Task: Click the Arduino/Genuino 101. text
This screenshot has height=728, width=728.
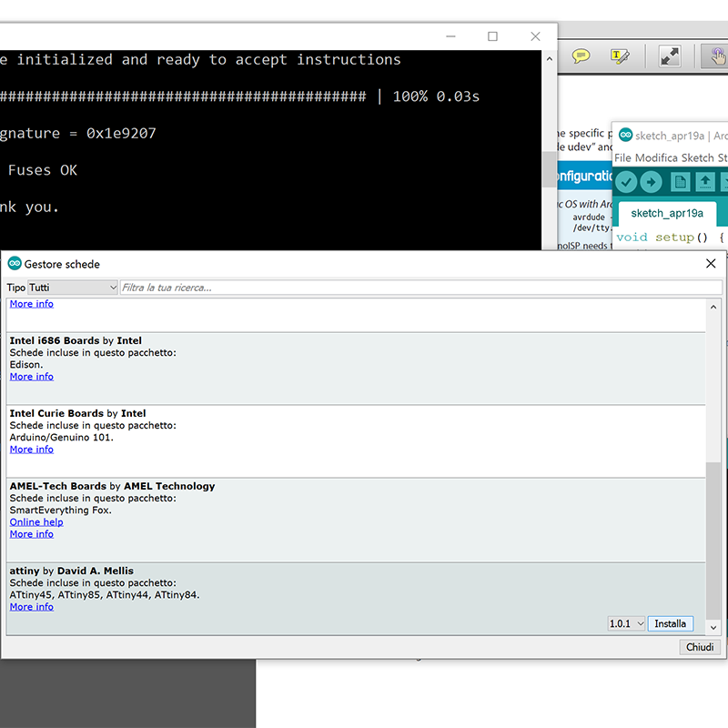Action: click(61, 438)
